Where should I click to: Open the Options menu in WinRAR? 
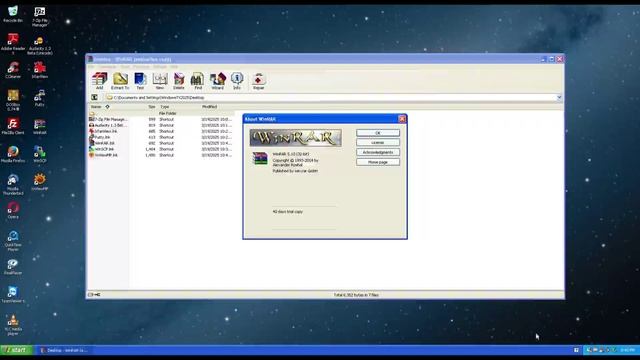click(160, 67)
